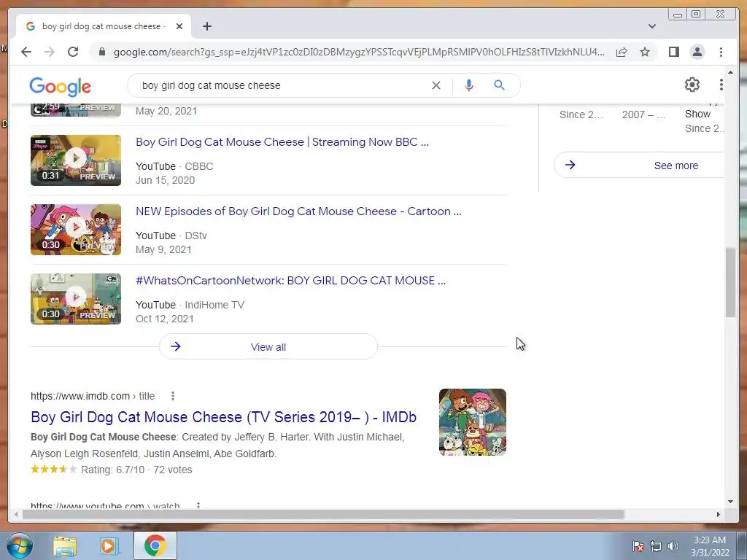The height and width of the screenshot is (560, 747).
Task: Start voice search with microphone
Action: coord(469,85)
